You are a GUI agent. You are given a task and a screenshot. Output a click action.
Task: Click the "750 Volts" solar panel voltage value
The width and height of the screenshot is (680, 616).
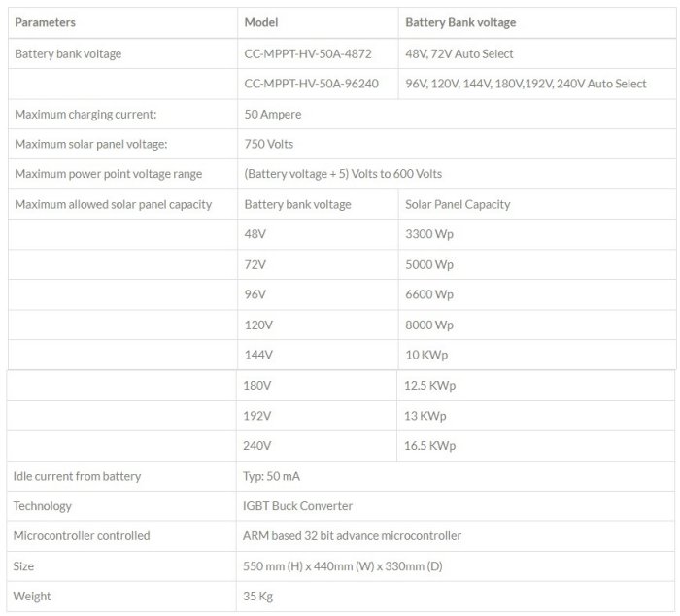pos(269,144)
